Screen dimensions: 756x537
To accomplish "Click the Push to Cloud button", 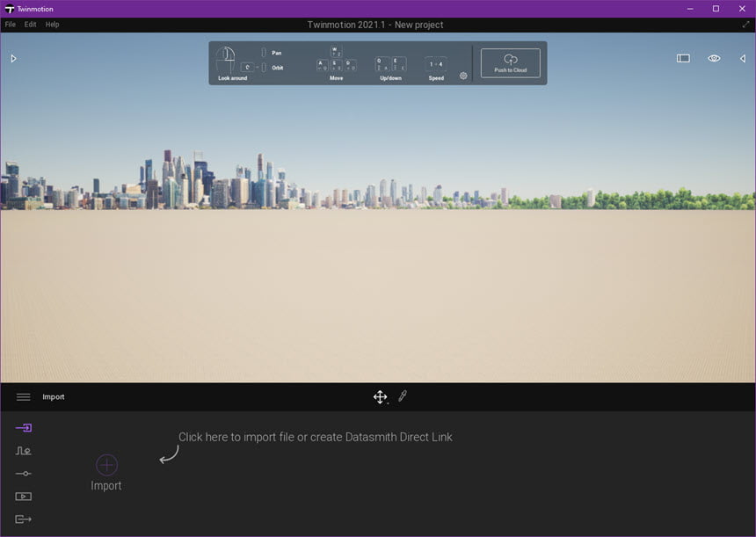I will [511, 63].
